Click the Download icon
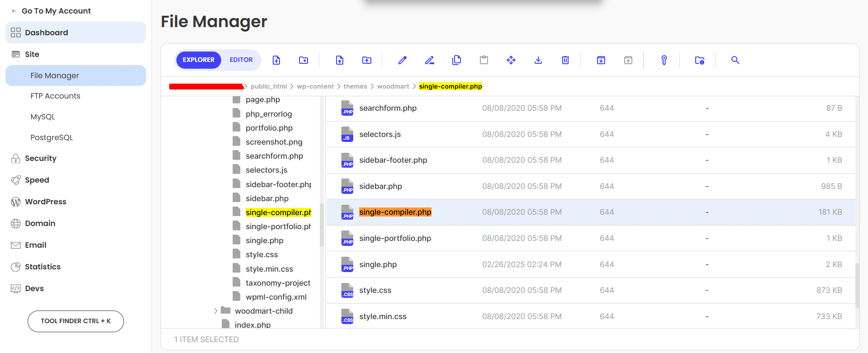Screen dimensions: 868x353 tap(538, 60)
